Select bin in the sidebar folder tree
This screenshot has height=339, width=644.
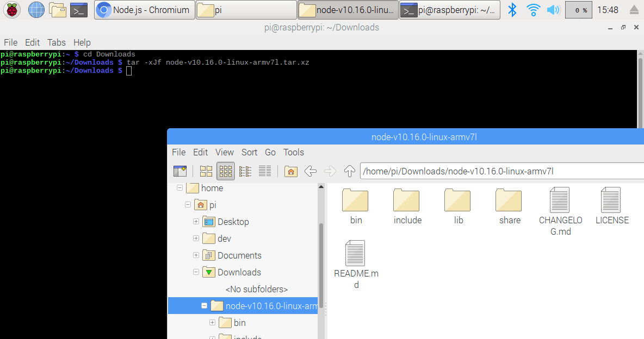click(239, 323)
